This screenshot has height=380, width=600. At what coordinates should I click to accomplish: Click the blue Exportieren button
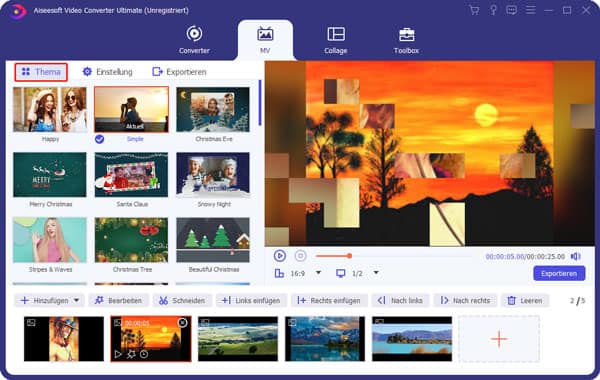(559, 274)
